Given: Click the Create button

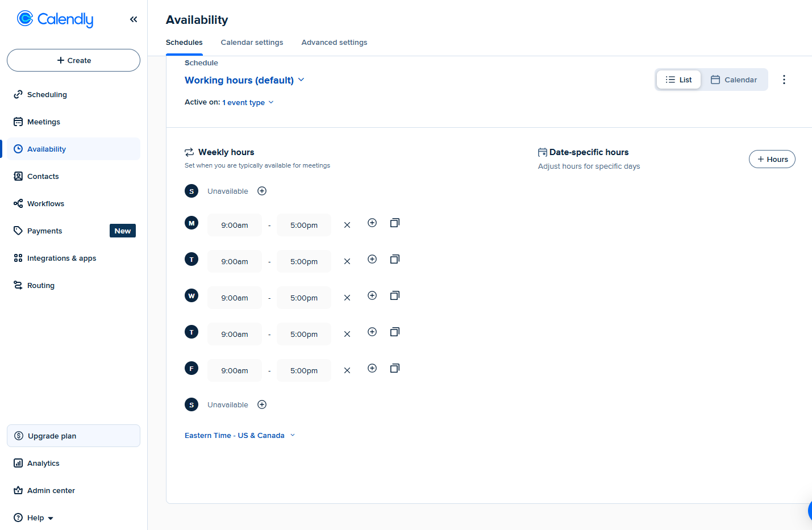Looking at the screenshot, I should 74,60.
